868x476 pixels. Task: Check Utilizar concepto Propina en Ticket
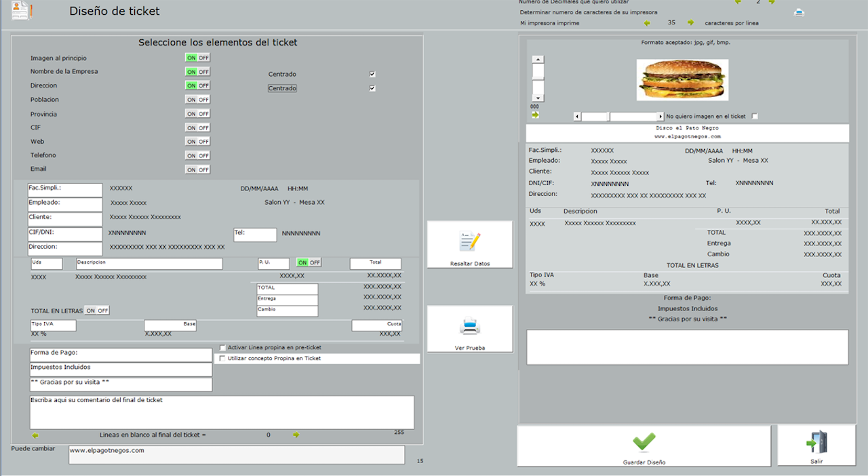pos(222,359)
